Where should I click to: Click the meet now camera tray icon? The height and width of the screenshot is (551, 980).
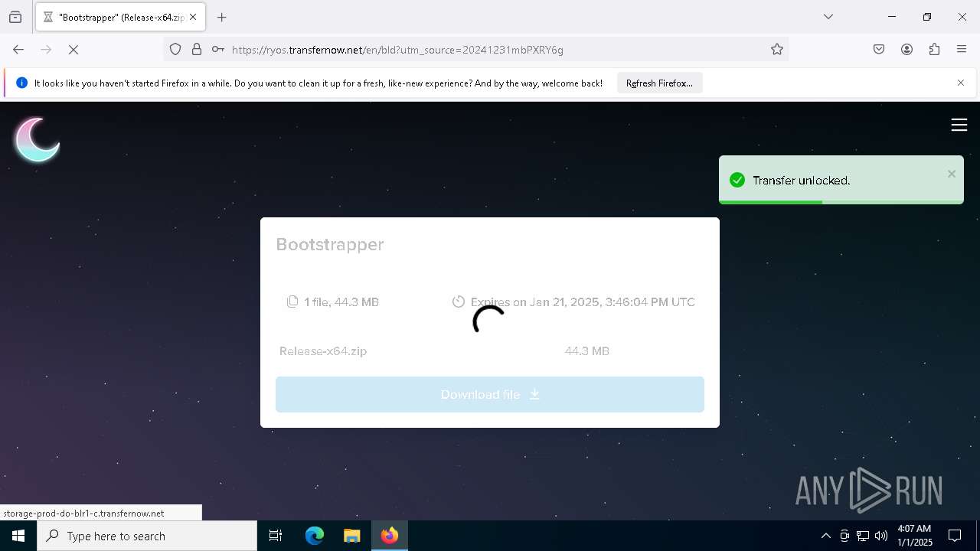tap(844, 536)
